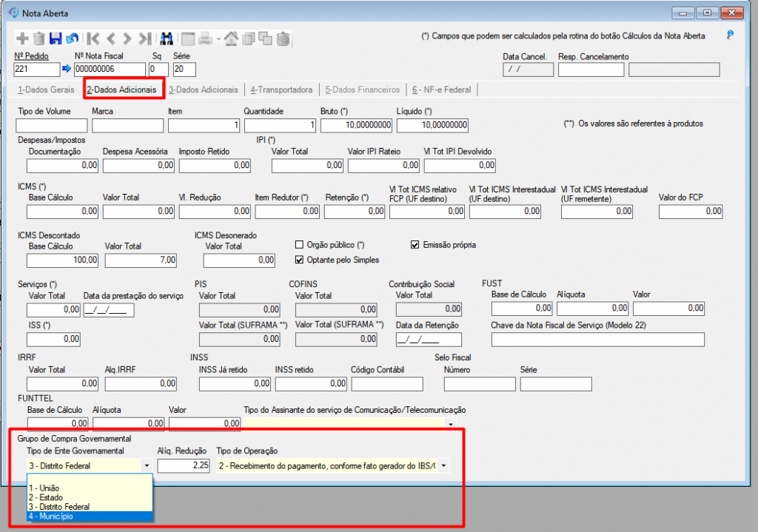This screenshot has height=532, width=758.
Task: Click the blue undo arrow icon
Action: pyautogui.click(x=72, y=38)
